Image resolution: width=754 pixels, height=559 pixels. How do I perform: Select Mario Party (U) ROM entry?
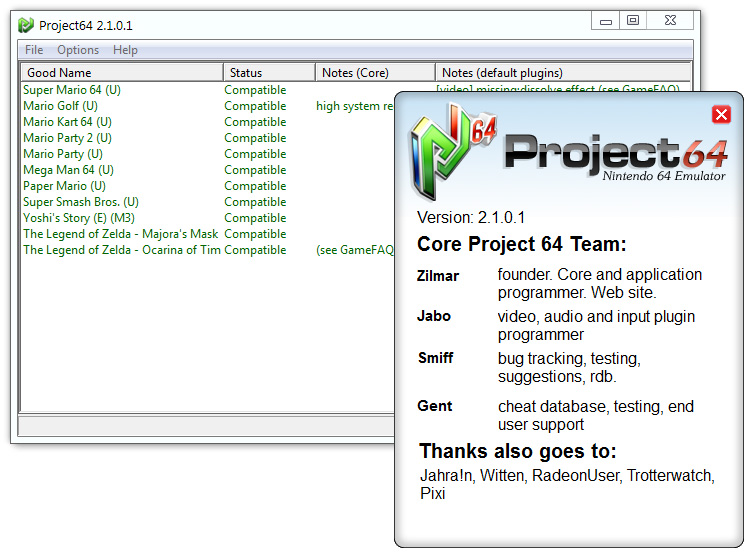coord(63,154)
